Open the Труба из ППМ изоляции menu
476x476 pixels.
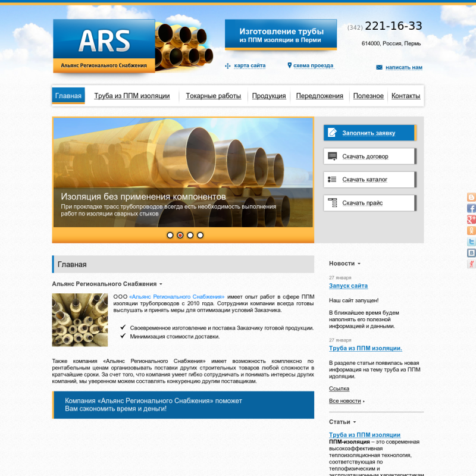click(131, 96)
